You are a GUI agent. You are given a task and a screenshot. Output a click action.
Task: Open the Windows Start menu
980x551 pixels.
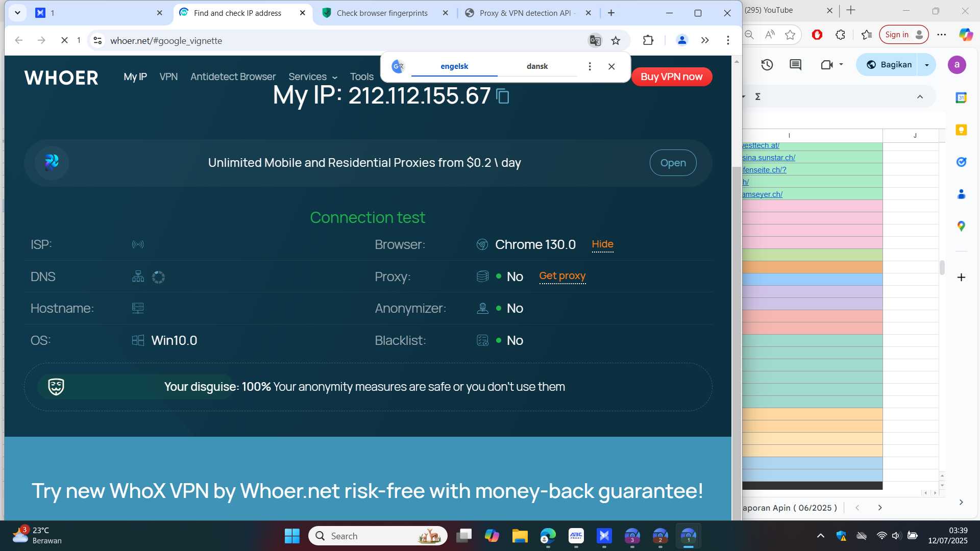point(292,536)
